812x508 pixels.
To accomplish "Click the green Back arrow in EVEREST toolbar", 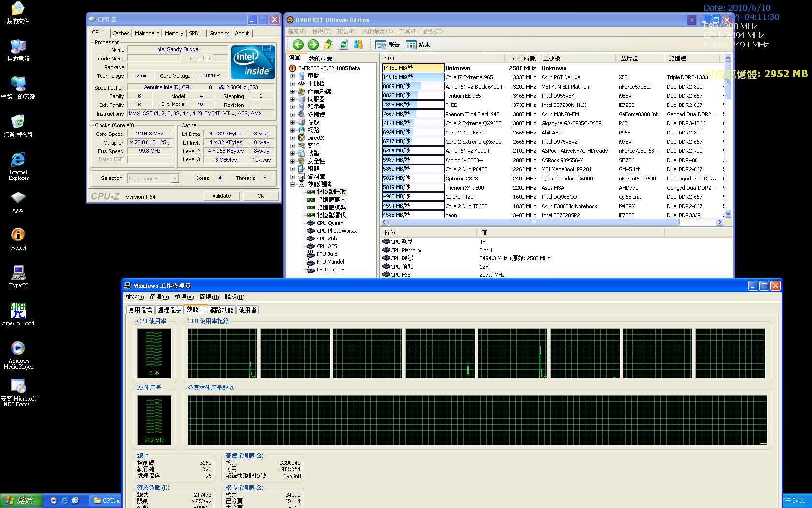I will (298, 44).
